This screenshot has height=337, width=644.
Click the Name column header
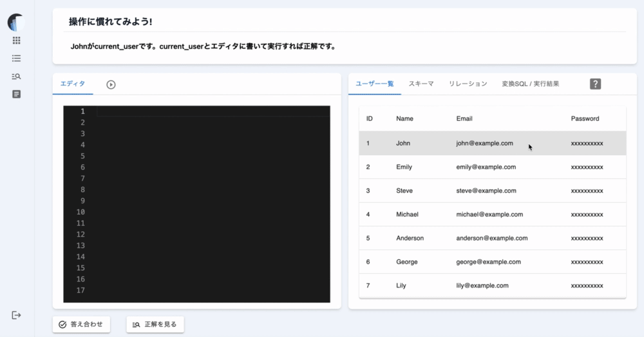tap(404, 118)
